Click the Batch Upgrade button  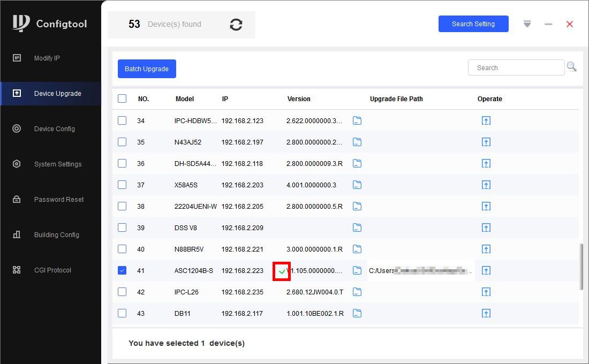click(147, 69)
